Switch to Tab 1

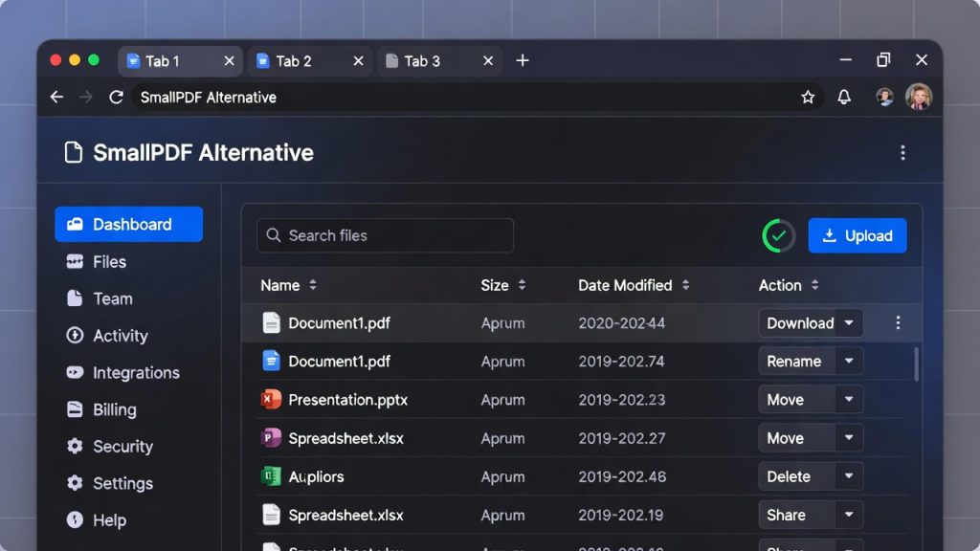[180, 60]
